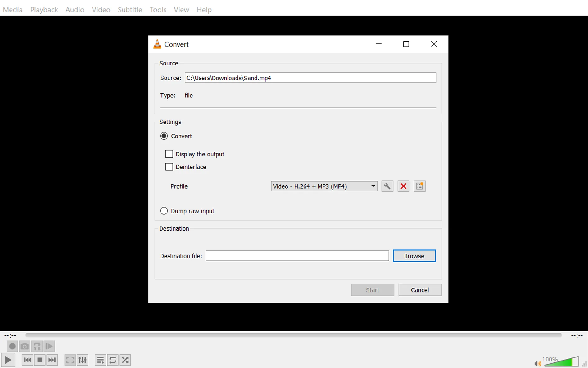Create a new profile using the list icon

point(419,186)
